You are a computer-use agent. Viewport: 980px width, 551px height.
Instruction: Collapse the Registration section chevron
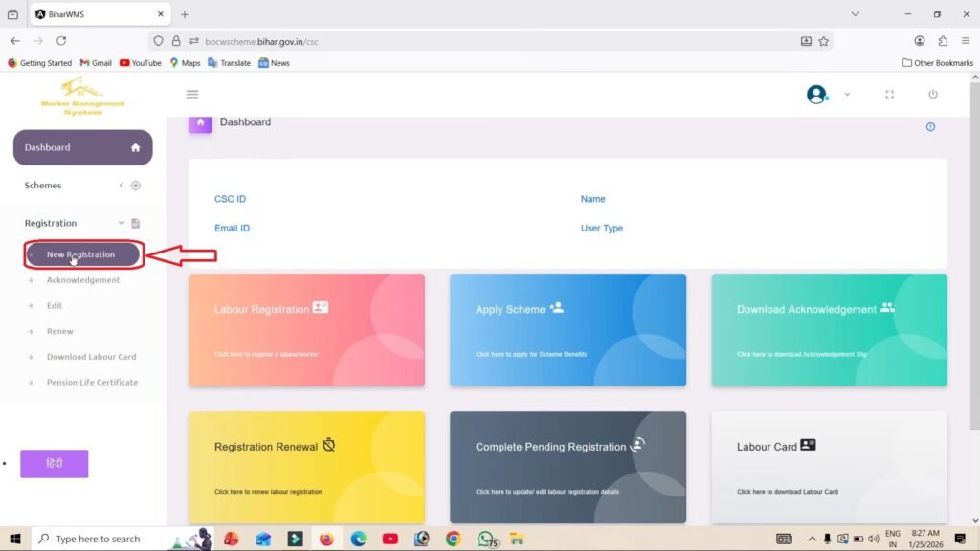click(x=121, y=222)
